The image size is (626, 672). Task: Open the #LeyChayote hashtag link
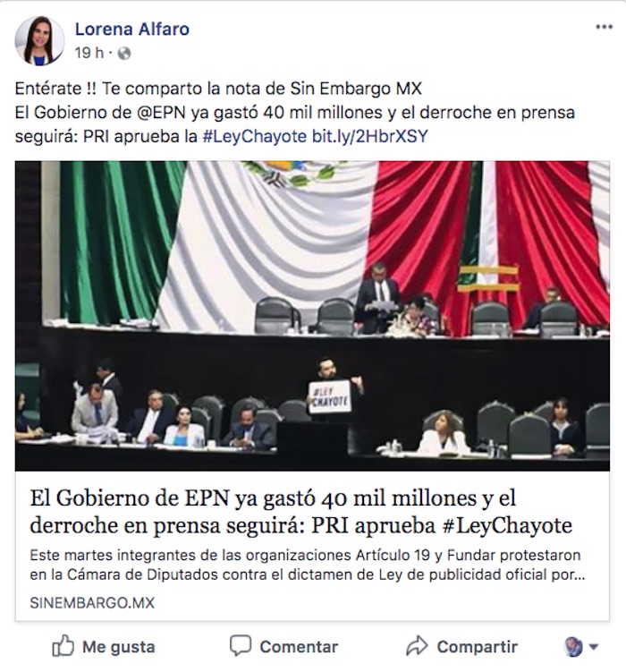click(254, 136)
